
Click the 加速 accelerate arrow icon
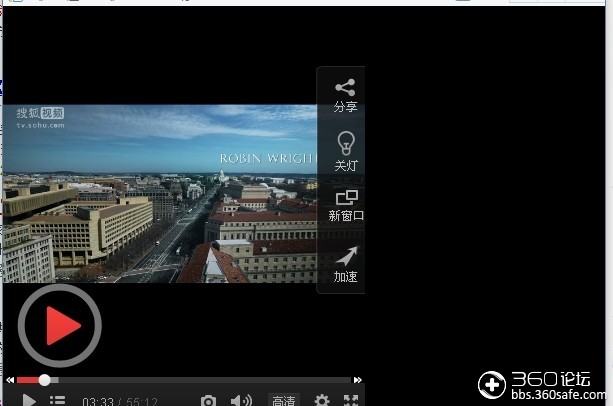pos(346,256)
